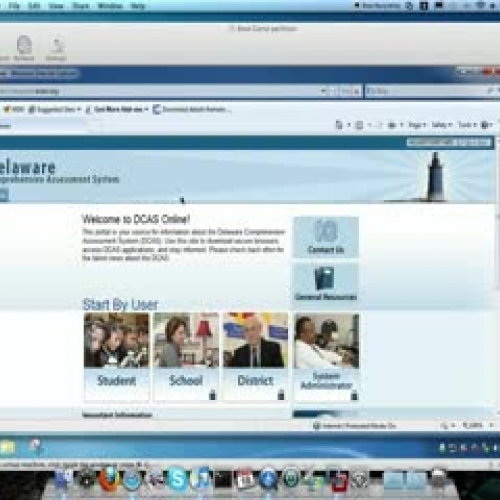
Task: Open Skype from the Mac dock
Action: click(x=177, y=479)
